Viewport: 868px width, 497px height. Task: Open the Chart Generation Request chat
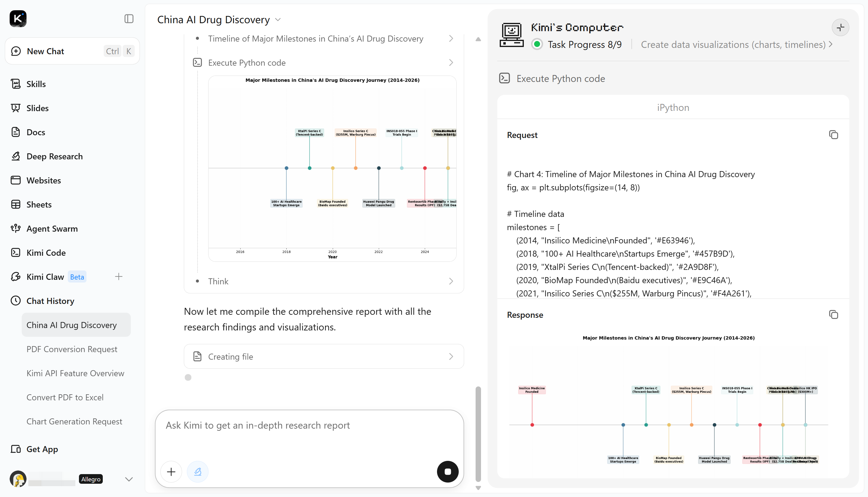[x=74, y=422]
